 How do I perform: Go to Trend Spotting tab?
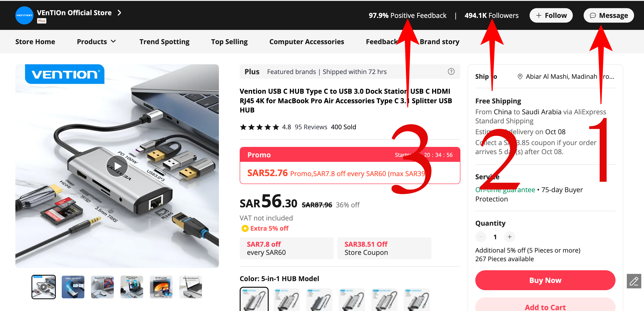164,41
